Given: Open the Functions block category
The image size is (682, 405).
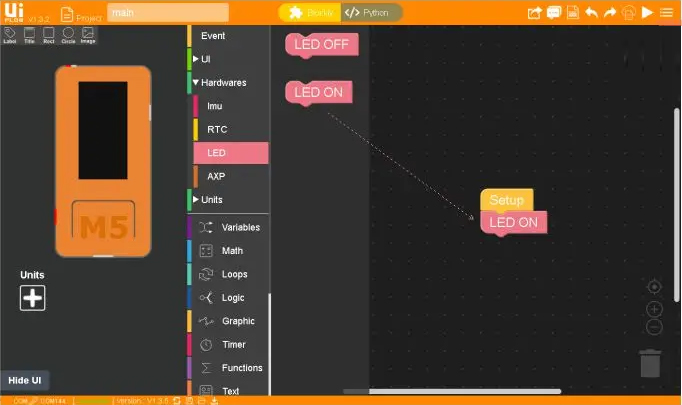Looking at the screenshot, I should 228,368.
